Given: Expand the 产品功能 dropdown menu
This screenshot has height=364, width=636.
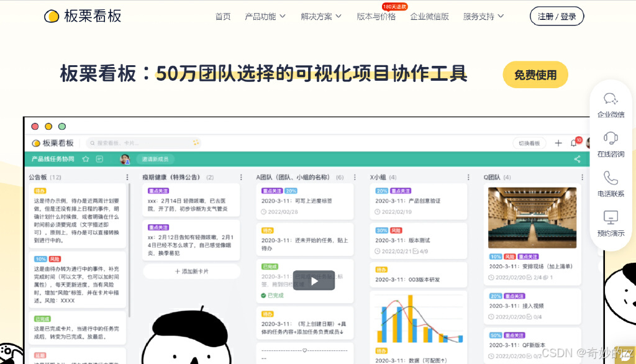Looking at the screenshot, I should (265, 16).
